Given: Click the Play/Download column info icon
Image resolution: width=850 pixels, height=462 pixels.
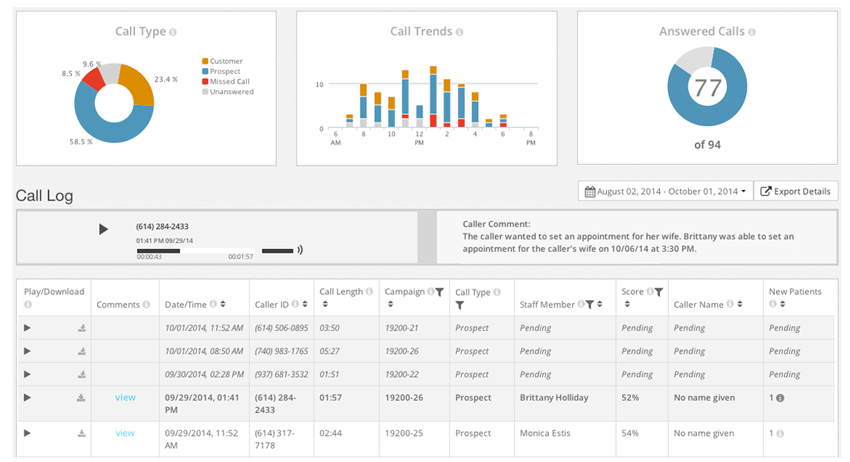Looking at the screenshot, I should [x=28, y=304].
